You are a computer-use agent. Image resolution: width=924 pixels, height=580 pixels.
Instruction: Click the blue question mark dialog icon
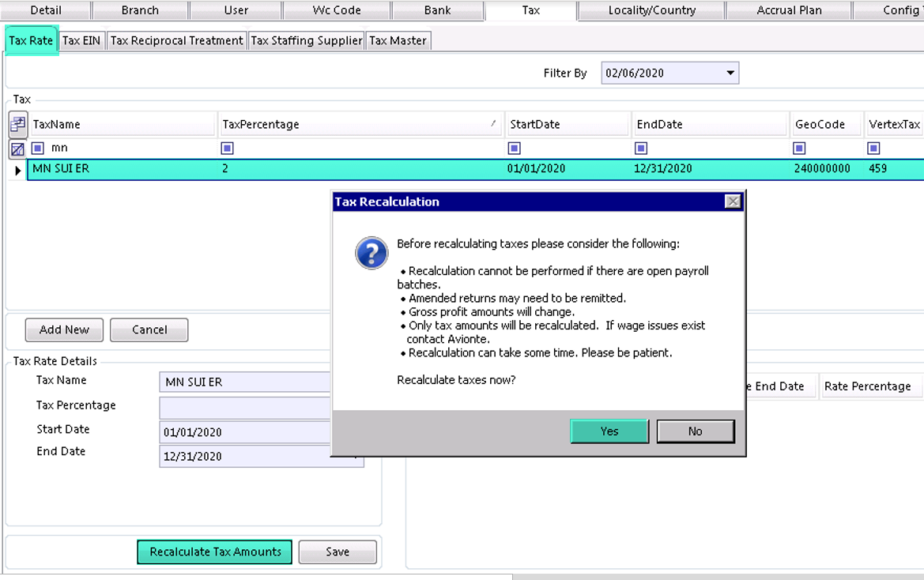pos(371,253)
